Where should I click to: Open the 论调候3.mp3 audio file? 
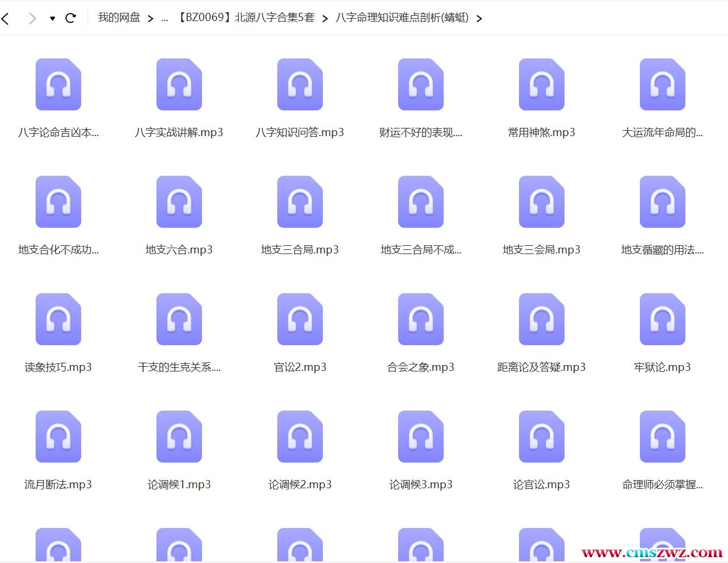pos(421,437)
